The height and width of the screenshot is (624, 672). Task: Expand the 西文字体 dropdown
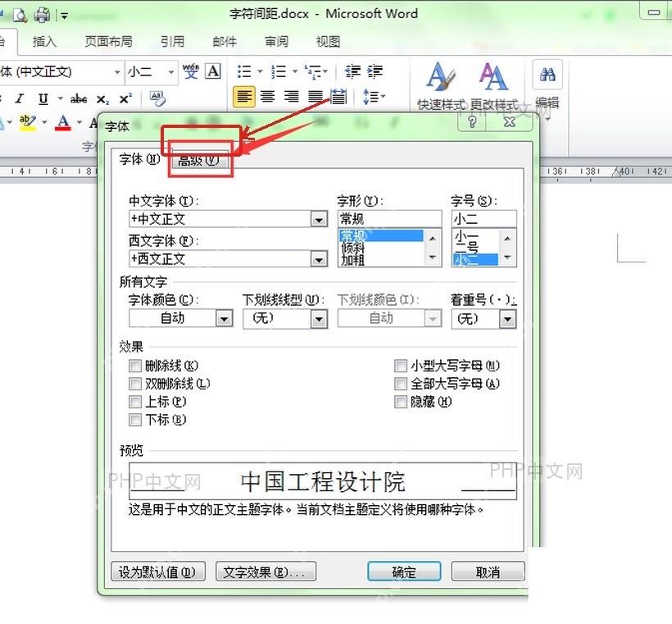(x=319, y=259)
